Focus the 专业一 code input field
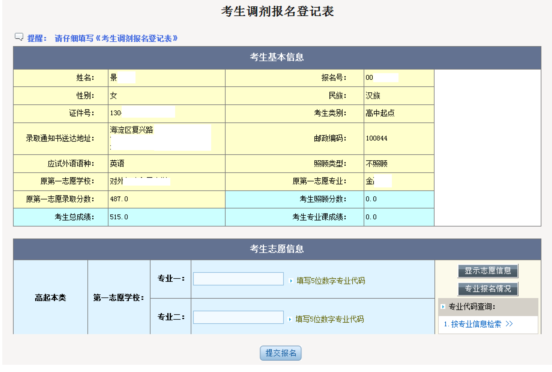This screenshot has height=372, width=552. 238,279
